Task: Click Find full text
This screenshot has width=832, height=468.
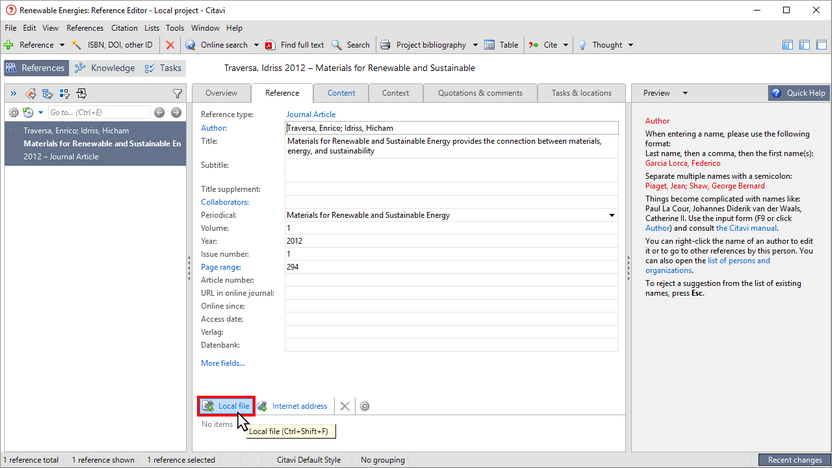Action: 294,45
